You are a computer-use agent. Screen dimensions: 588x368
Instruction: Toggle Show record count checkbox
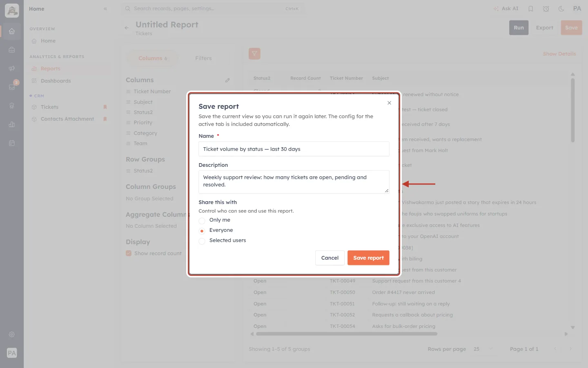point(129,254)
